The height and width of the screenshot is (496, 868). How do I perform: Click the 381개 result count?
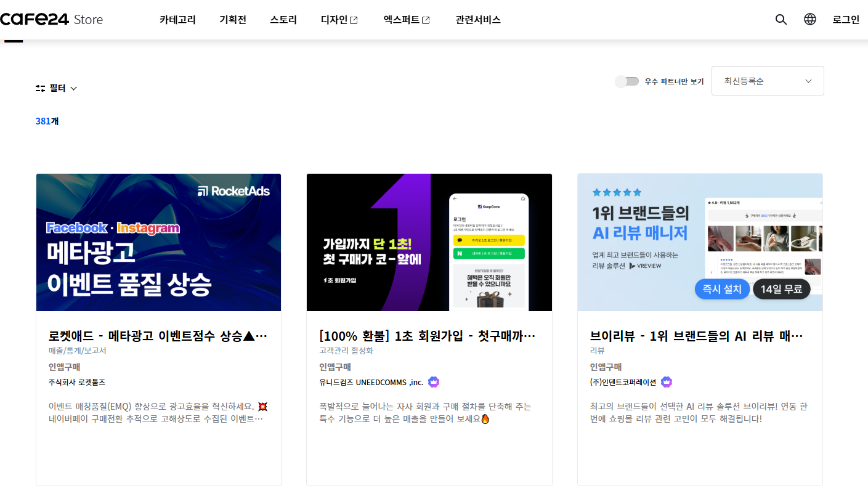pyautogui.click(x=47, y=121)
